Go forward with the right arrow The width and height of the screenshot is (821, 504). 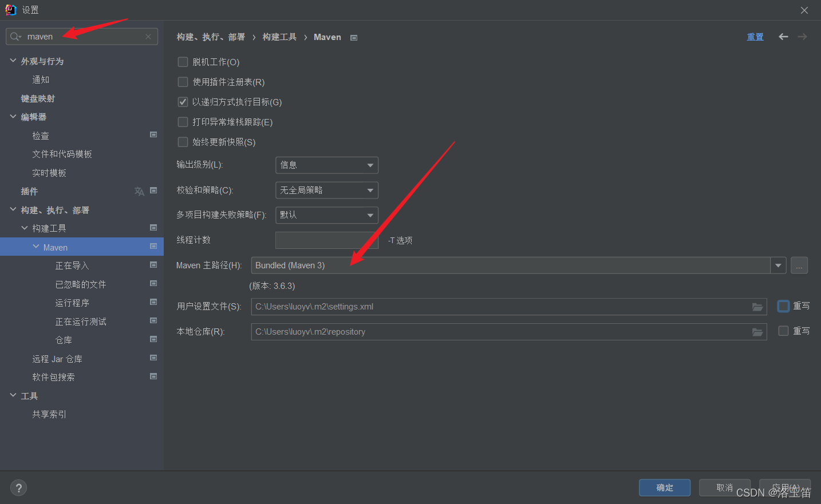pyautogui.click(x=803, y=37)
